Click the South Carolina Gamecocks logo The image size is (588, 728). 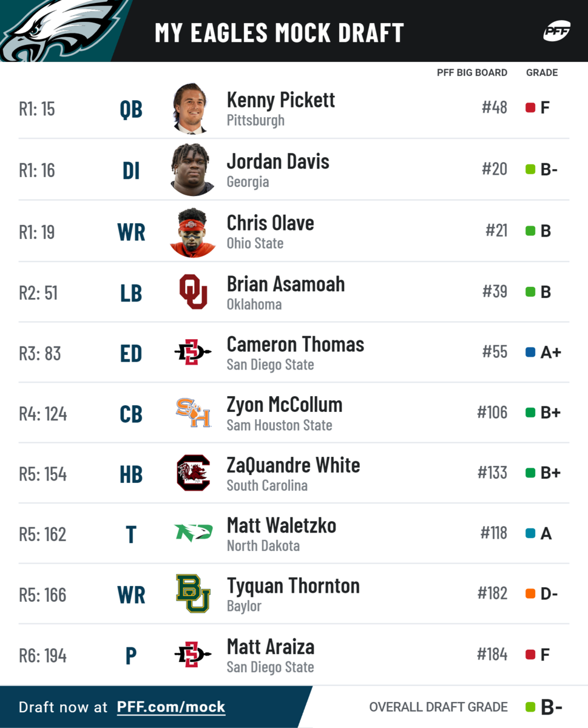click(193, 473)
